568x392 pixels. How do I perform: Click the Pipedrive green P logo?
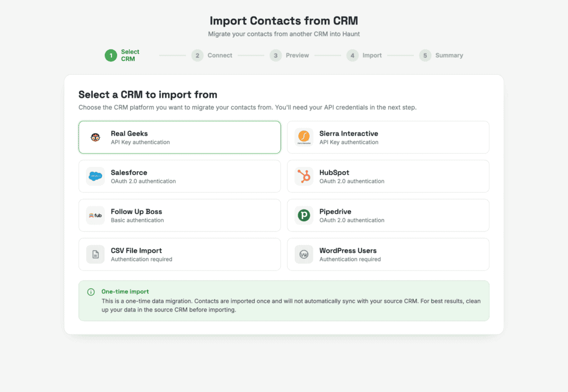coord(304,215)
